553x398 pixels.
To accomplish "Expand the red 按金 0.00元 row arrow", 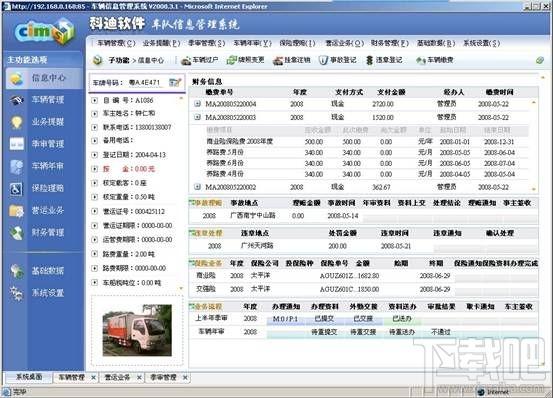I will coord(95,169).
